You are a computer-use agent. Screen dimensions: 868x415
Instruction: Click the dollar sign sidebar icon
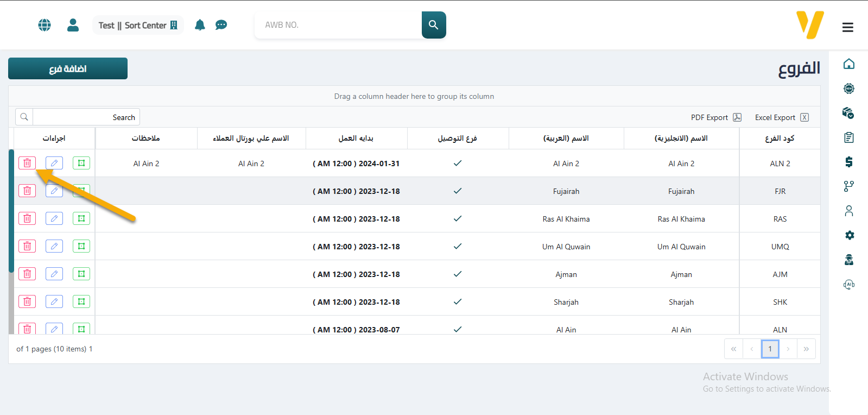pos(849,162)
